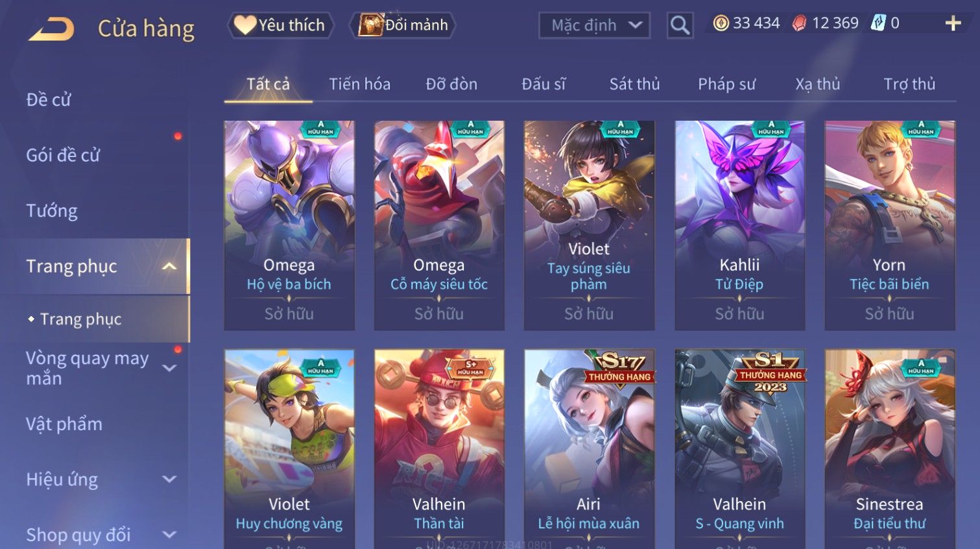Screen dimensions: 980x549
Task: Select Kahlii Tử Điệp skin card
Action: point(739,225)
